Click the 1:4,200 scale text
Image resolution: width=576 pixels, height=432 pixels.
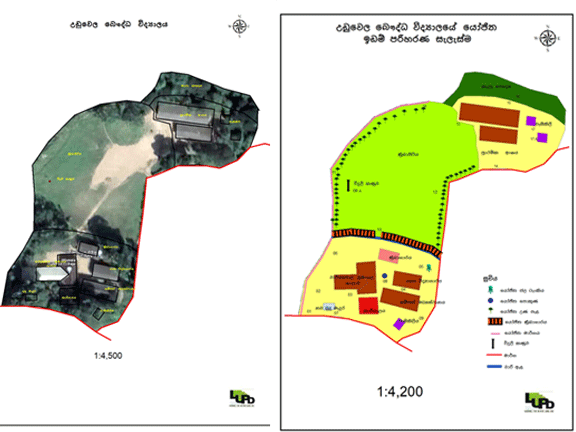click(x=400, y=392)
